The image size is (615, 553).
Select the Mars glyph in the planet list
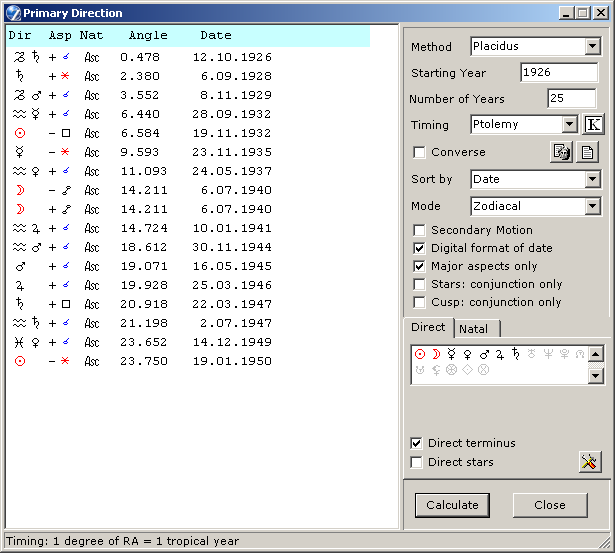pos(484,355)
